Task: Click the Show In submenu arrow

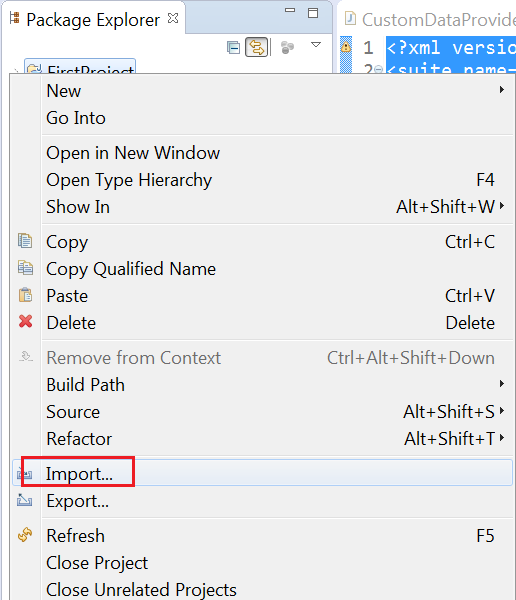Action: [501, 206]
